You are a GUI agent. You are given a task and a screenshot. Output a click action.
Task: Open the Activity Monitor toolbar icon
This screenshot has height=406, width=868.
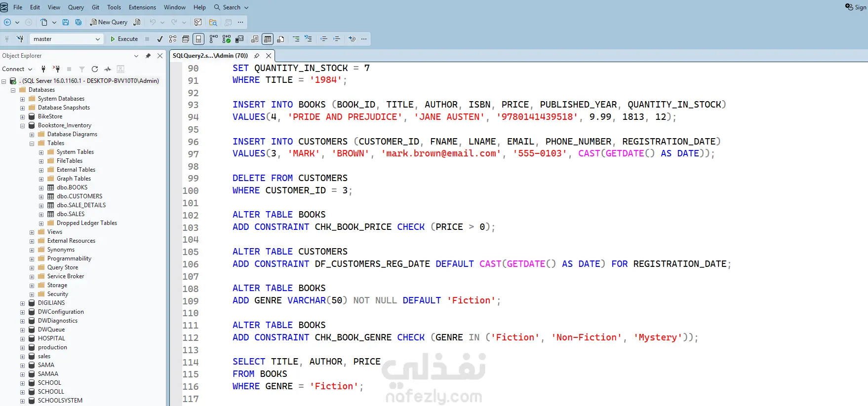[198, 22]
